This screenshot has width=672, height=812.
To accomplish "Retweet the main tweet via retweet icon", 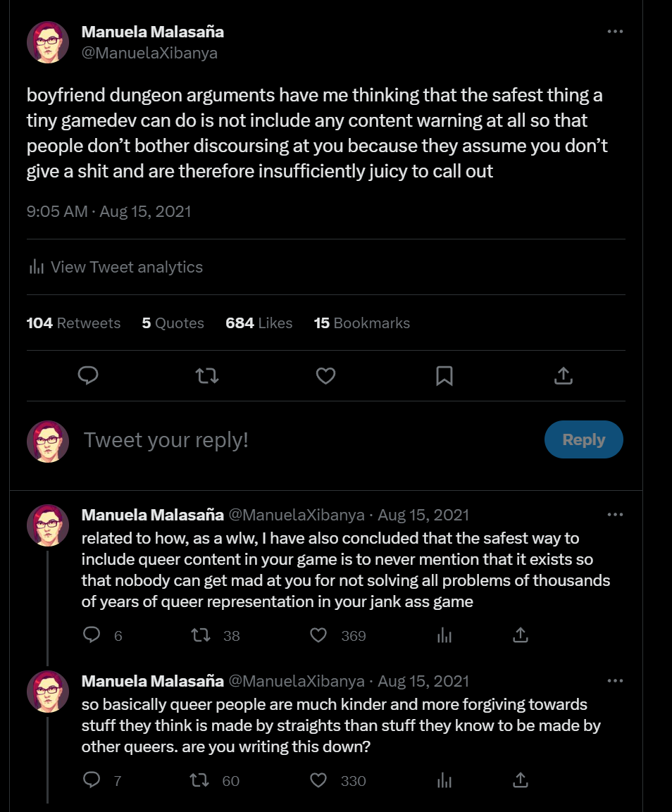I will tap(206, 375).
